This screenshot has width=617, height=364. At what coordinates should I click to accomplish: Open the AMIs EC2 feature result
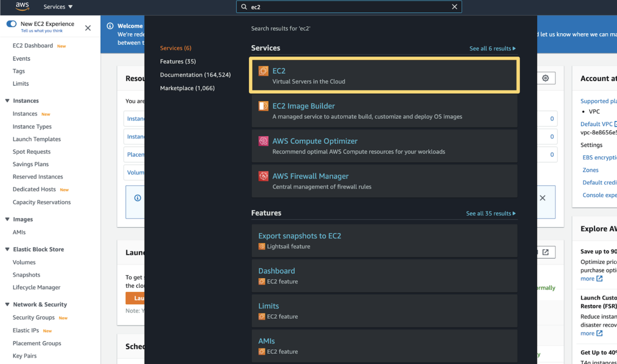click(x=384, y=346)
